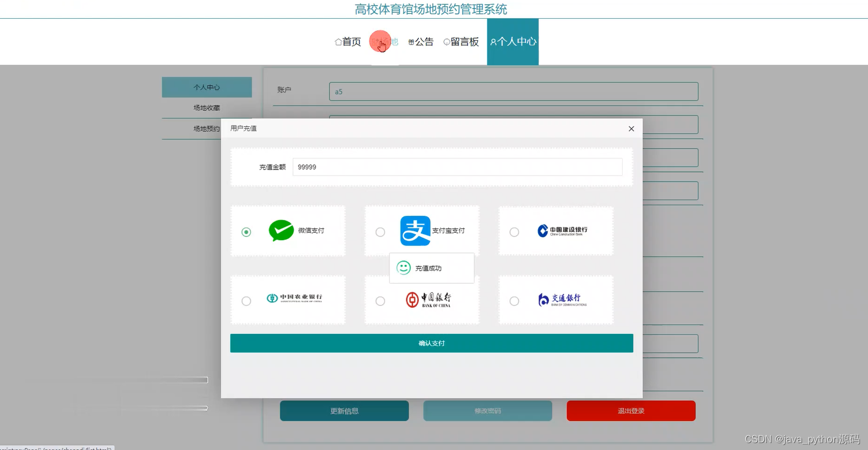868x450 pixels.
Task: Click the 支付宝支付 label text
Action: (449, 231)
